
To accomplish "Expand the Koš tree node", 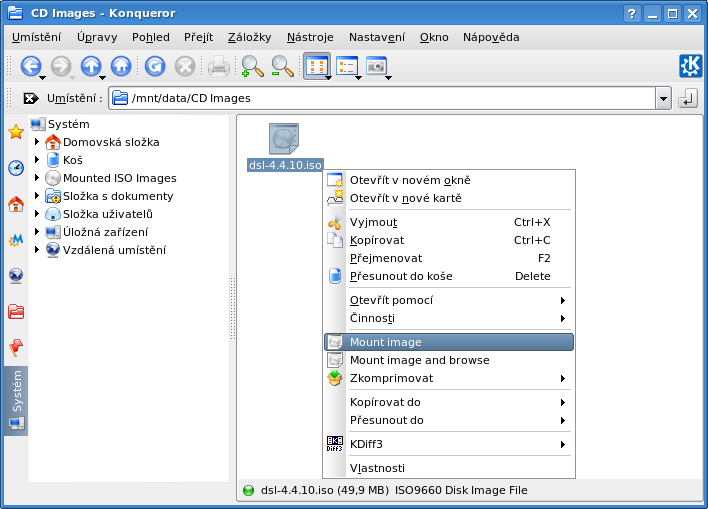I will pyautogui.click(x=37, y=160).
